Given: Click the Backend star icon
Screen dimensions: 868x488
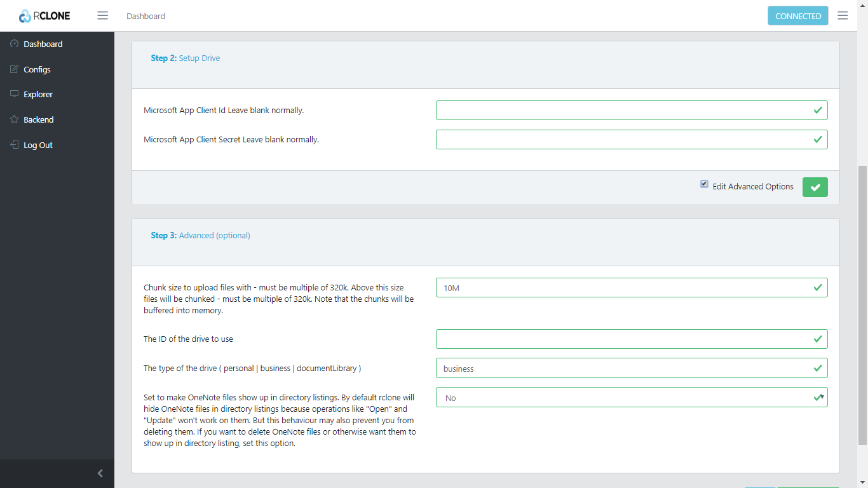Looking at the screenshot, I should click(x=15, y=119).
